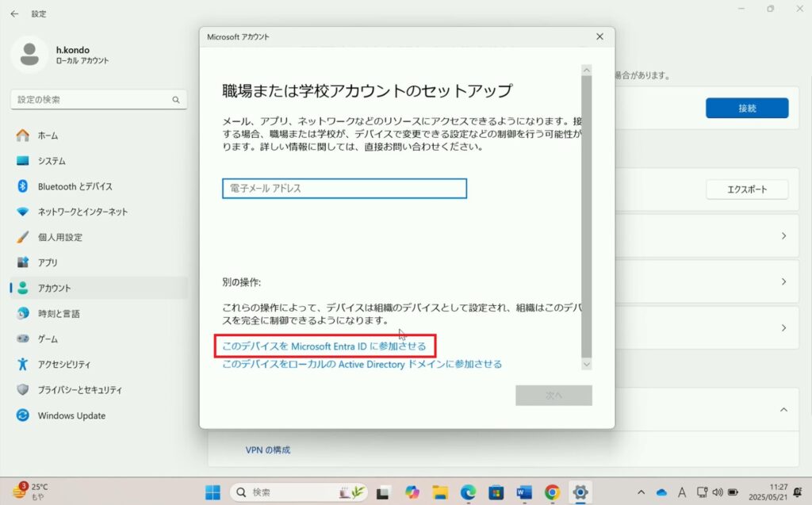Select ネットワークとインターネット Wi-Fi icon
Image resolution: width=812 pixels, height=505 pixels.
click(23, 212)
